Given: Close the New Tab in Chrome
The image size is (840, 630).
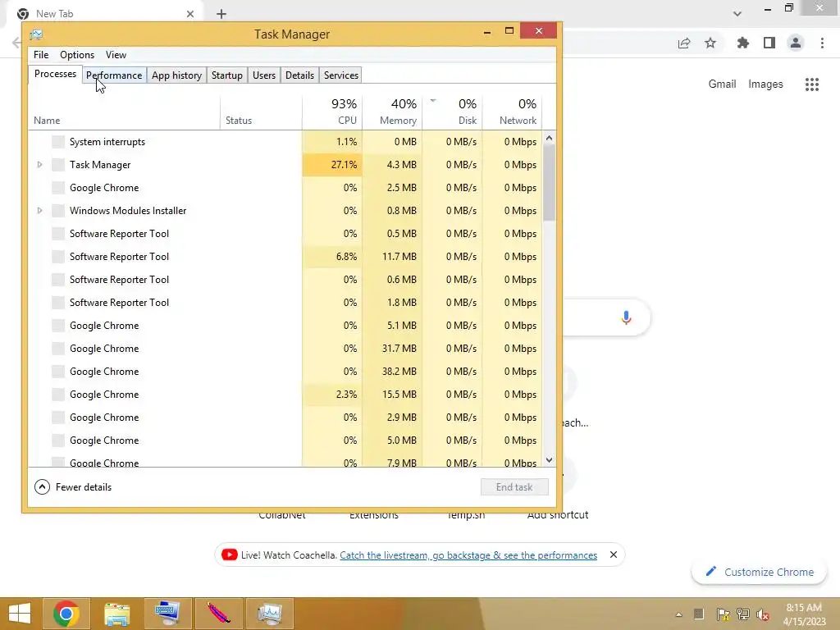Looking at the screenshot, I should (x=190, y=14).
